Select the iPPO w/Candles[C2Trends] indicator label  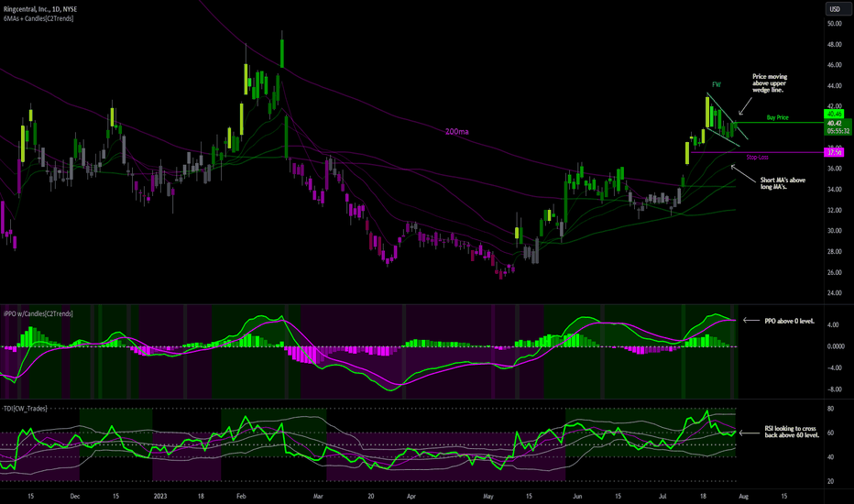point(38,313)
